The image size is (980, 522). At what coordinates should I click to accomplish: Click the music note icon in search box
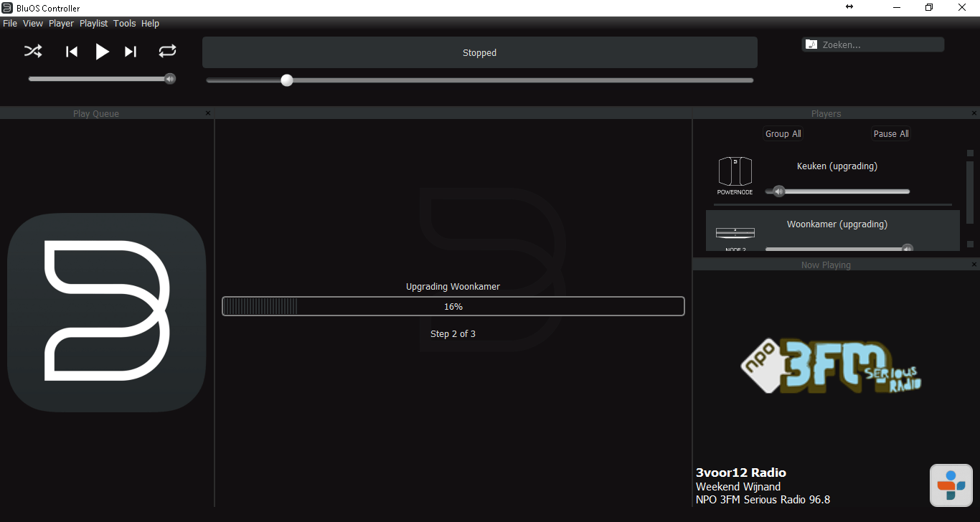[811, 44]
